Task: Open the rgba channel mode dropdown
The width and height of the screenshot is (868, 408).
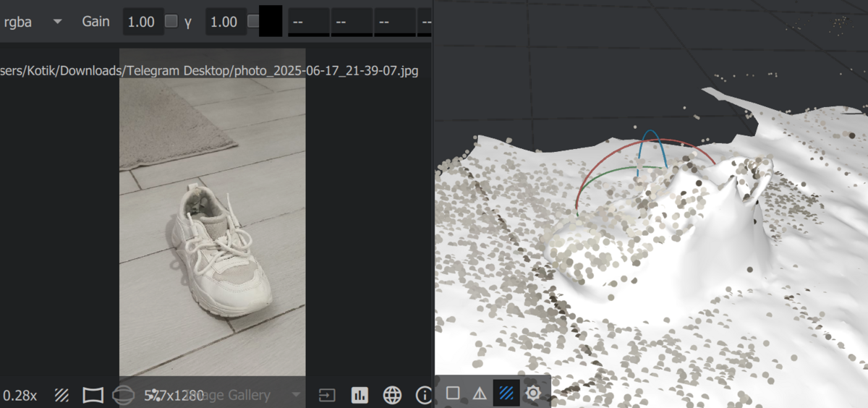Action: 33,22
